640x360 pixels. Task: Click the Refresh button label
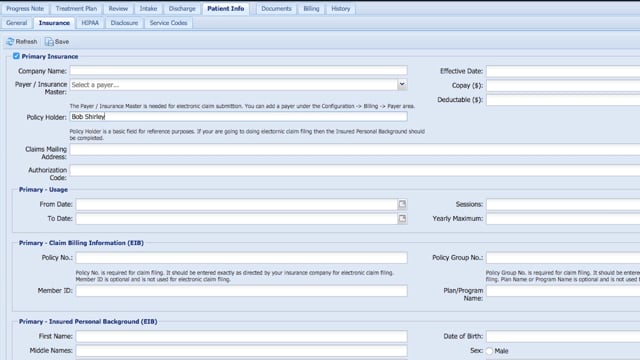click(x=26, y=42)
